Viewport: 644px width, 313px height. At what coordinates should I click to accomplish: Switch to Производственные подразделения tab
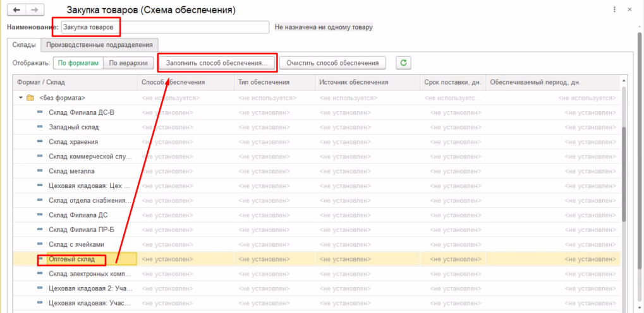pyautogui.click(x=99, y=45)
